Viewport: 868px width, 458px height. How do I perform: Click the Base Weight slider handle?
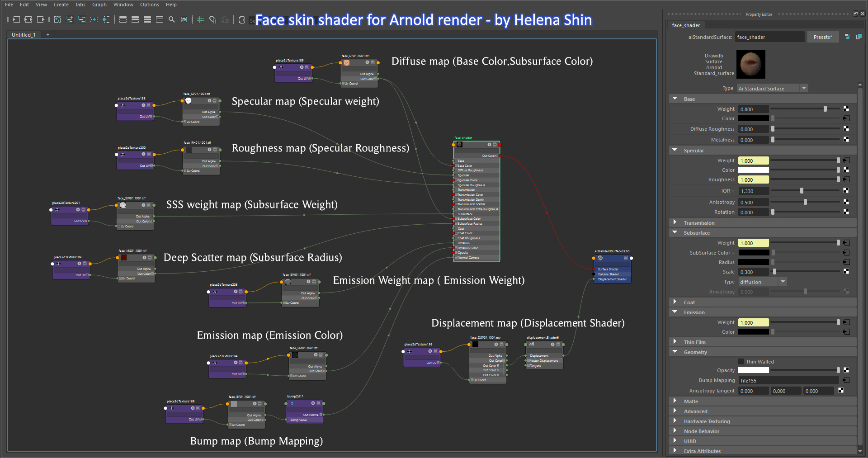(825, 109)
